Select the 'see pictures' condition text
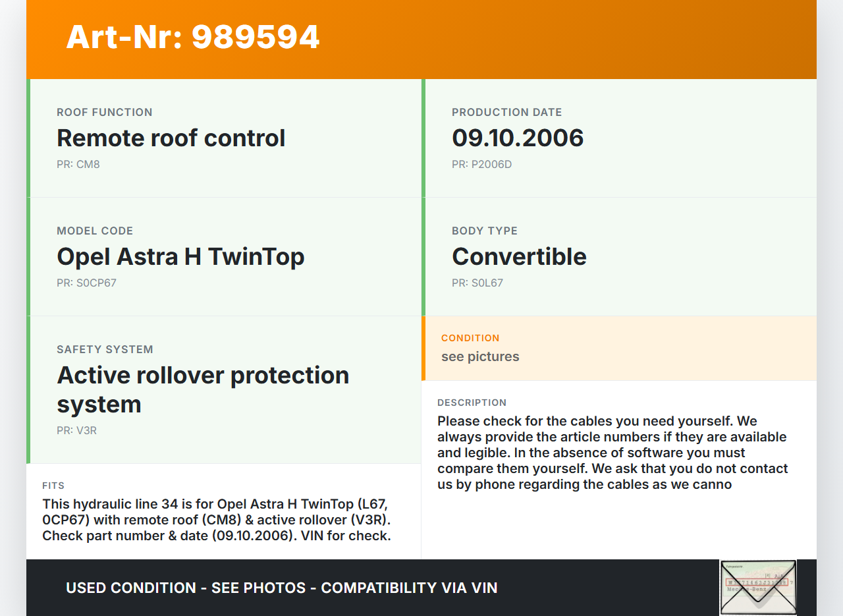843x616 pixels. click(480, 356)
